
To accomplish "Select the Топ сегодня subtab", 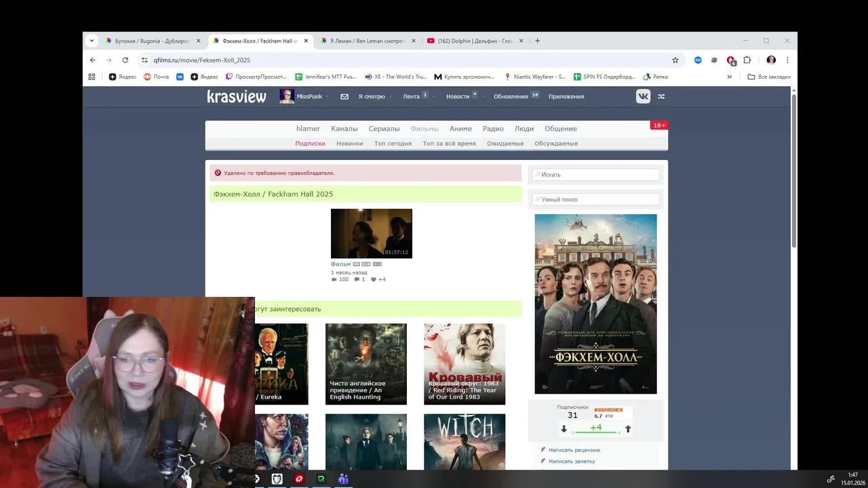I will (393, 144).
